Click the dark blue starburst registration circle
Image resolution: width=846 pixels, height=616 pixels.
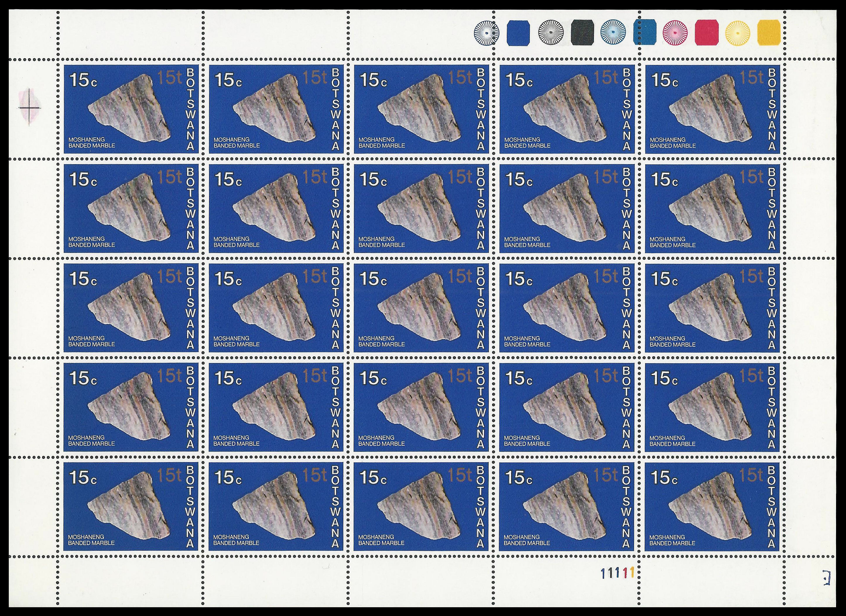[x=487, y=32]
